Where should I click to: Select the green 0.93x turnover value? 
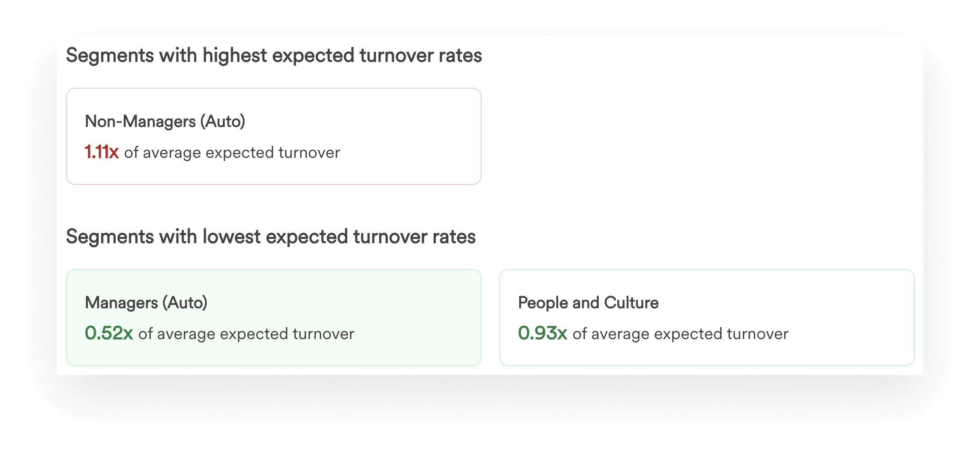pos(542,333)
